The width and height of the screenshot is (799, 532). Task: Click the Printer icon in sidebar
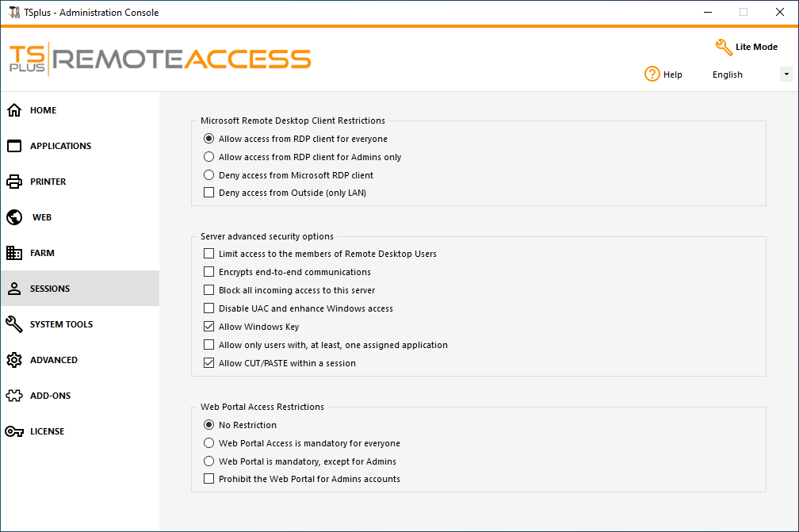pyautogui.click(x=14, y=182)
